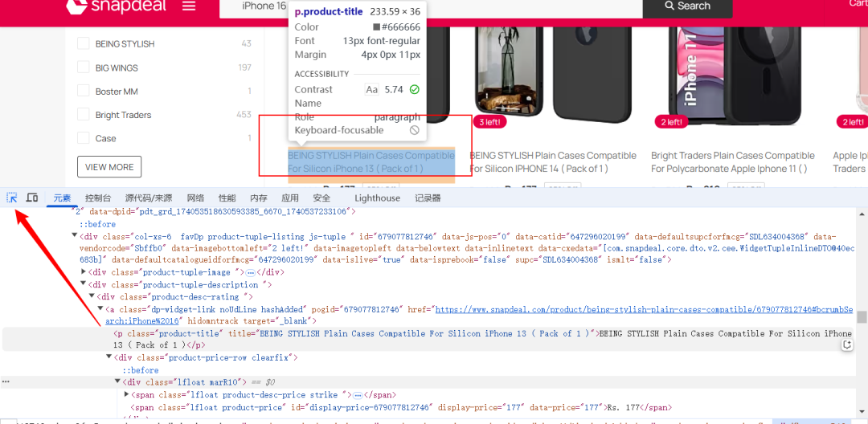The width and height of the screenshot is (868, 424).
Task: Open the BEING STYLISH iPhone 13 product title
Action: [371, 162]
